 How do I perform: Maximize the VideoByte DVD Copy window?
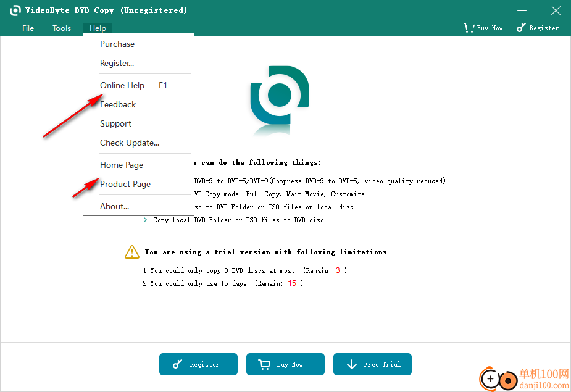[x=539, y=10]
